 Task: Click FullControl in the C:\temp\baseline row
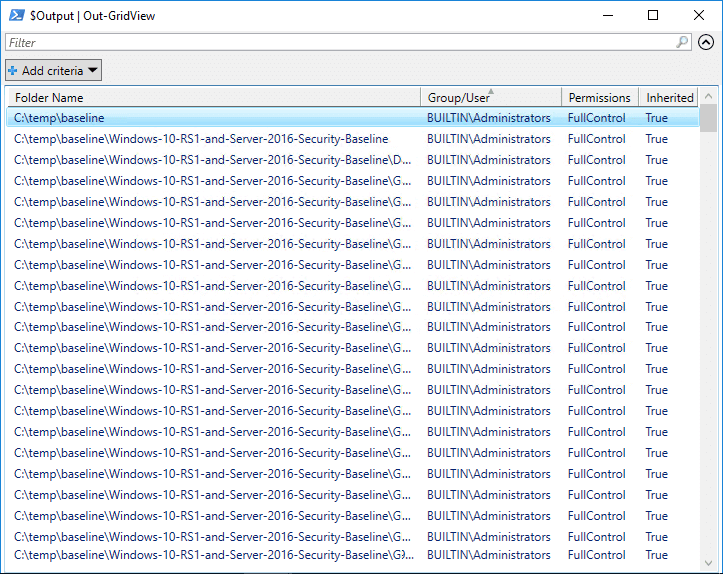coord(596,118)
